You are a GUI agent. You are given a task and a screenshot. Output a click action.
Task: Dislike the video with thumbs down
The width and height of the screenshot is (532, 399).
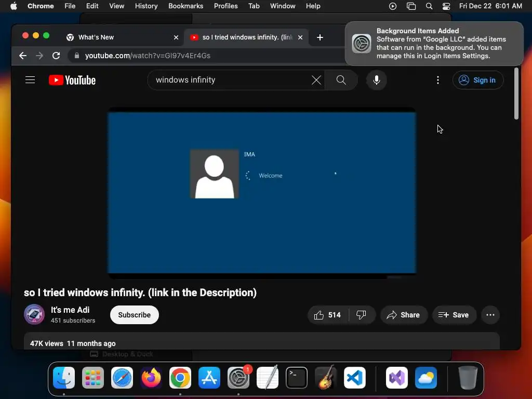click(x=362, y=315)
